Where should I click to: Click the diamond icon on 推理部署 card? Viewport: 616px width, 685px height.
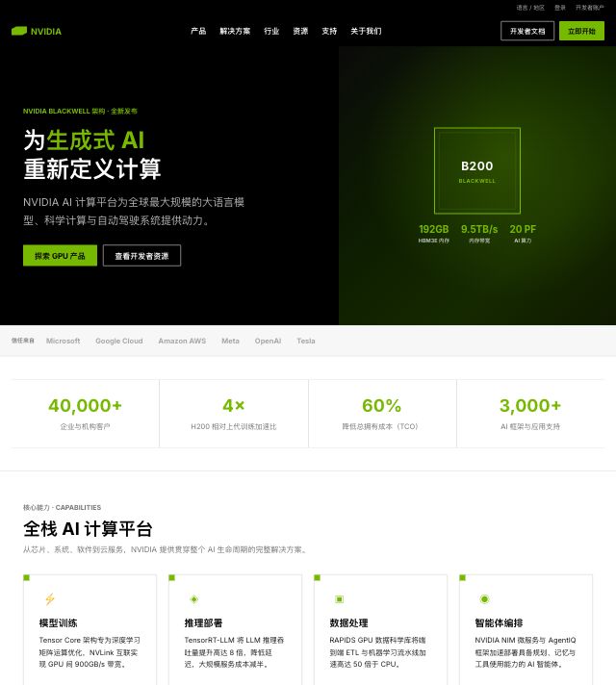pyautogui.click(x=194, y=599)
